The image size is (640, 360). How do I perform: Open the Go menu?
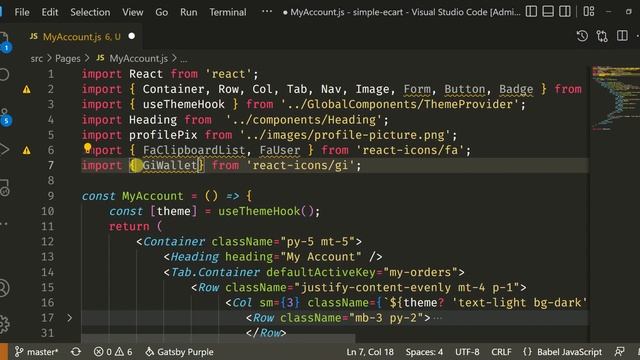(162, 12)
